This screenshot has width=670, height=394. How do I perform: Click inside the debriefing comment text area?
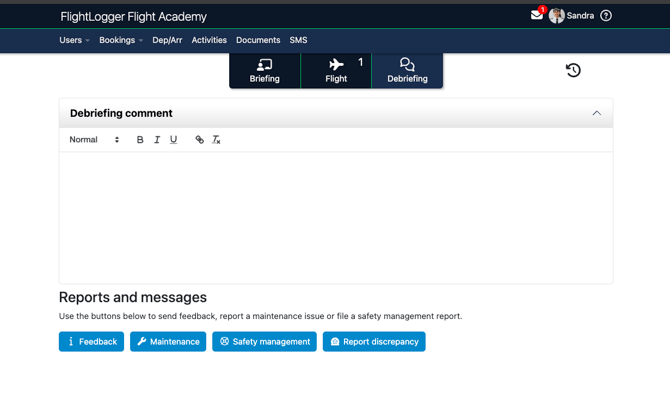pyautogui.click(x=336, y=217)
